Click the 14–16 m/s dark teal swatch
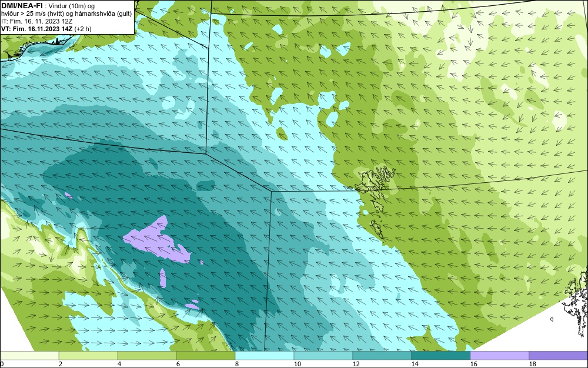This screenshot has height=368, width=588. [441, 356]
